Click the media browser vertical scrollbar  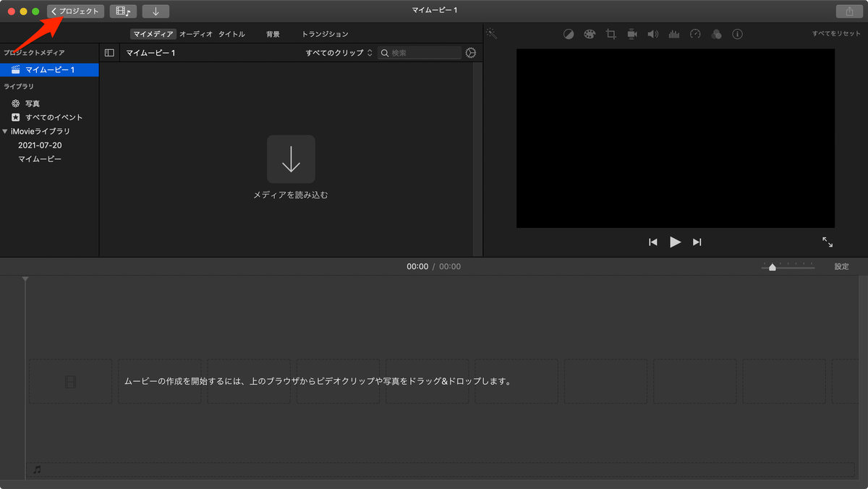pyautogui.click(x=477, y=158)
